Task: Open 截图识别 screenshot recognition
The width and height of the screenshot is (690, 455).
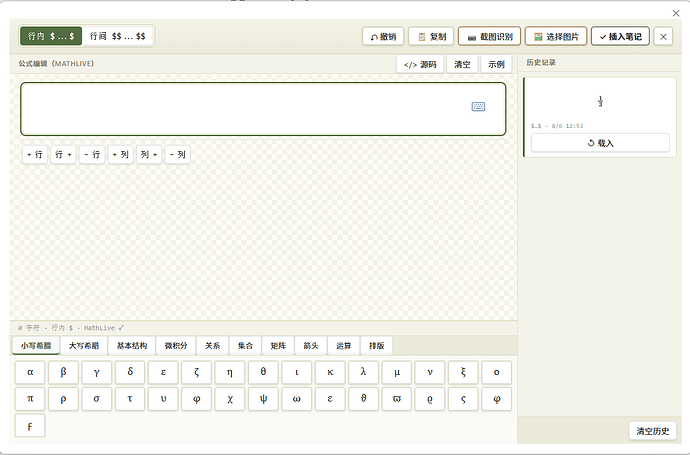Action: [x=489, y=37]
